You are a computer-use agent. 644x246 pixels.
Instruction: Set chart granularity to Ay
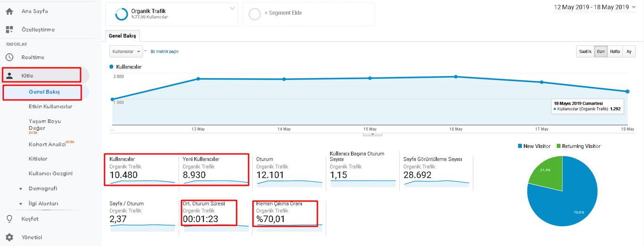click(x=629, y=52)
